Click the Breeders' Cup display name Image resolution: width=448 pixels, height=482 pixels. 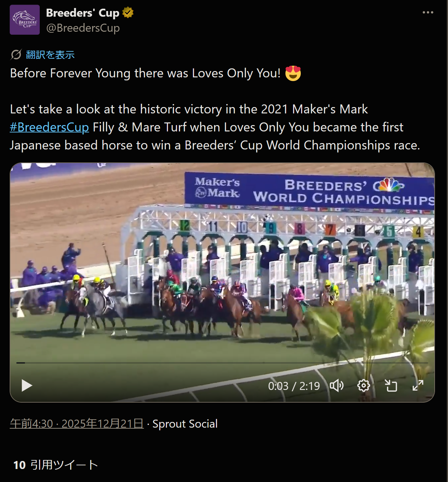tap(82, 13)
